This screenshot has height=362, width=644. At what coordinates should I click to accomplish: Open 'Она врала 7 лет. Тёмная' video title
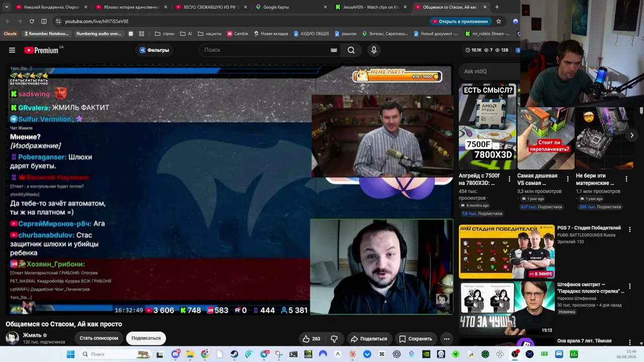[x=585, y=341]
